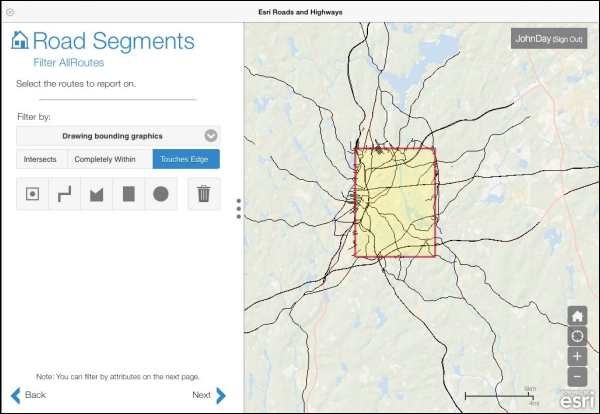Click the home icon beside Road Segments
600x414 pixels.
coord(19,41)
